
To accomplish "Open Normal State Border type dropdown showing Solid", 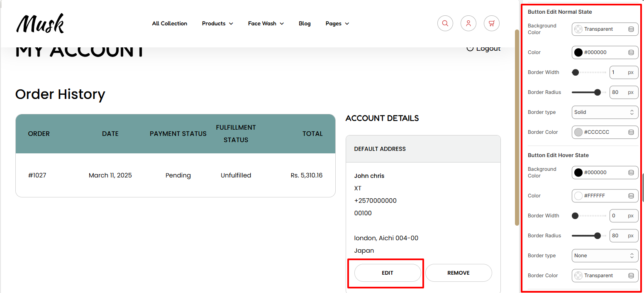I will (605, 112).
